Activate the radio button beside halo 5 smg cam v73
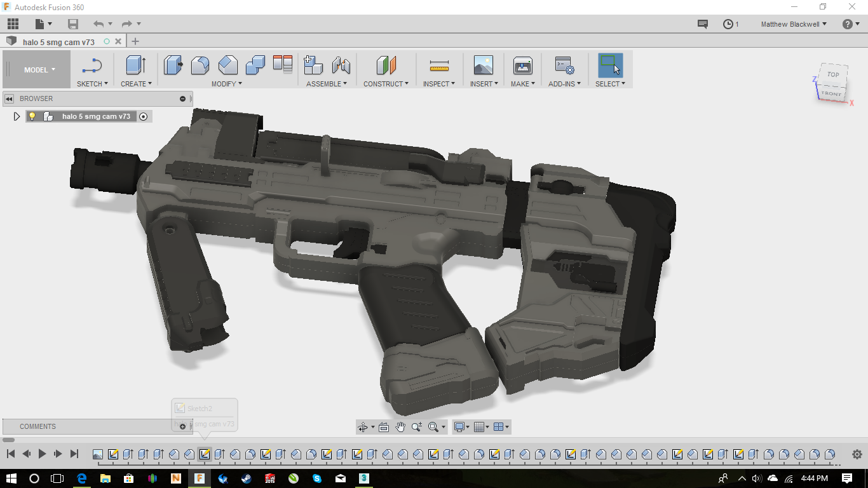Screen dimensions: 868x488 pos(144,116)
